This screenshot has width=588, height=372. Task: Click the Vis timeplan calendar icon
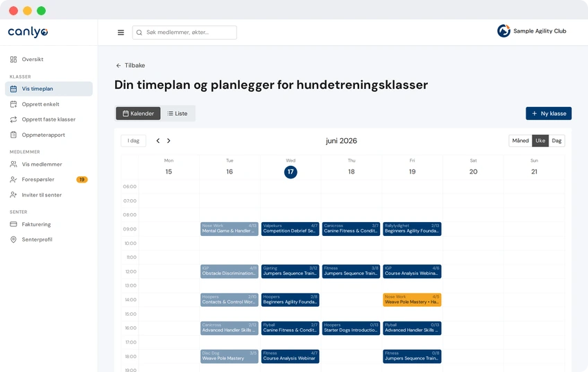click(x=13, y=89)
